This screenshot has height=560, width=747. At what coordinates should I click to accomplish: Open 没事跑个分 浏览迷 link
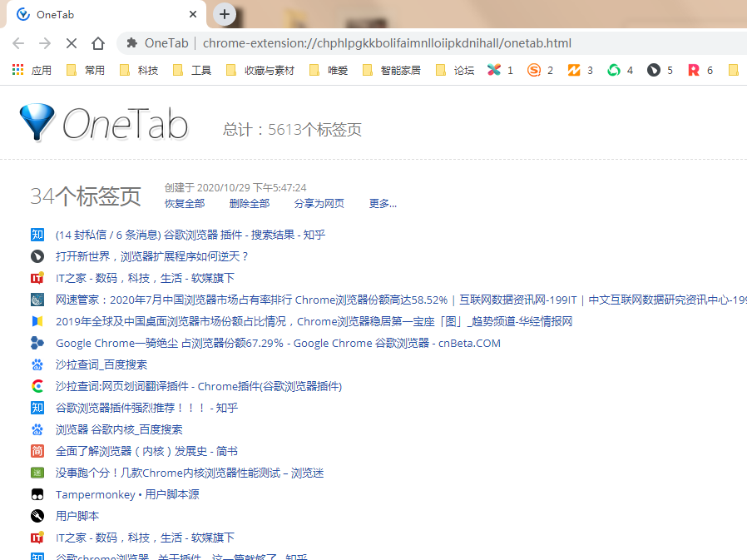click(x=190, y=473)
